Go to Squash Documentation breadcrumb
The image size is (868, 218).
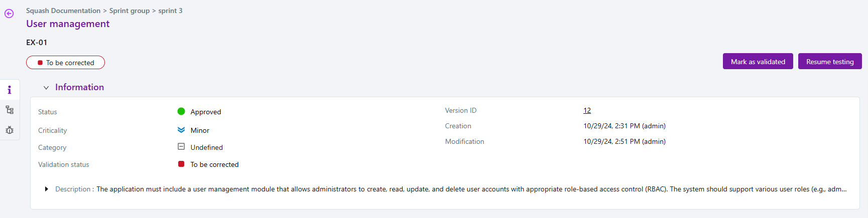point(63,11)
